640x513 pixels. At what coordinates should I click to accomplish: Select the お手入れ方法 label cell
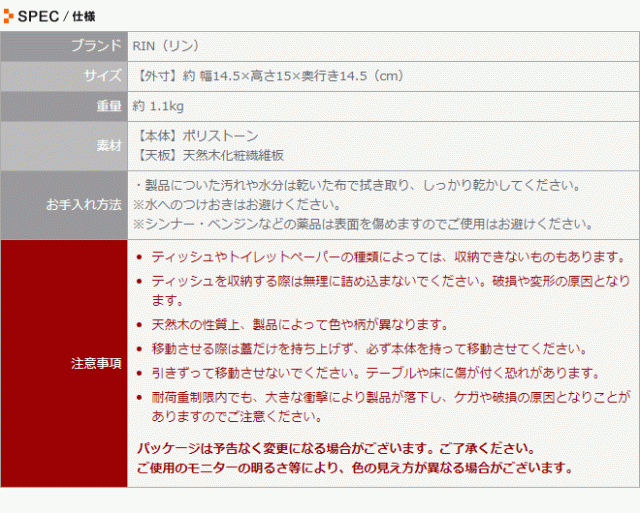(64, 205)
